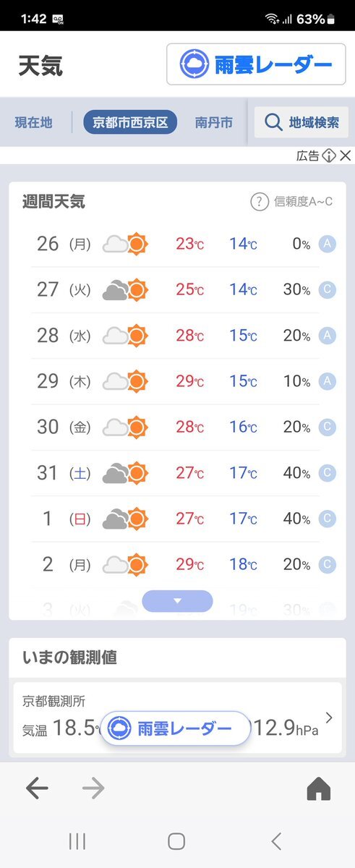Tap the floating 雨雲レーダー pill button

176,728
